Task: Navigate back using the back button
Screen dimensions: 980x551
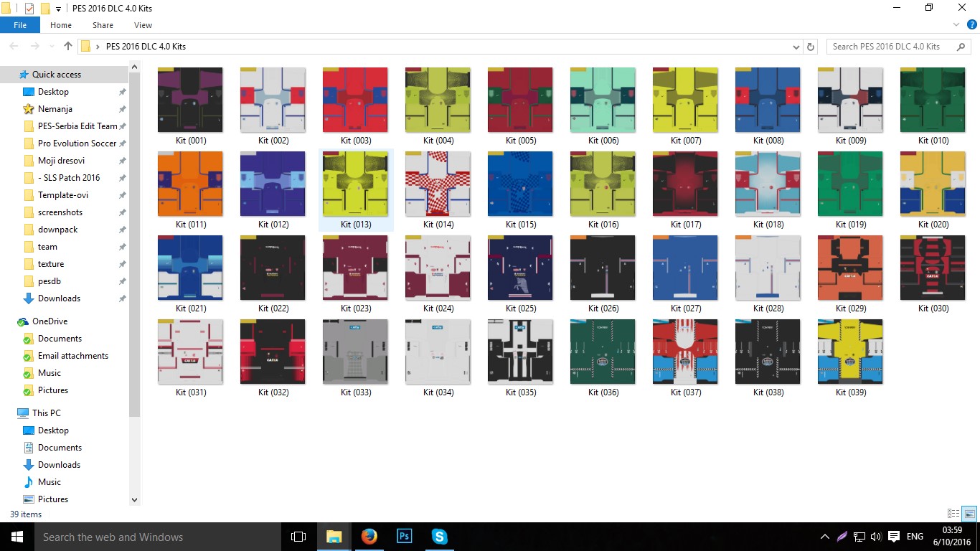Action: (13, 46)
